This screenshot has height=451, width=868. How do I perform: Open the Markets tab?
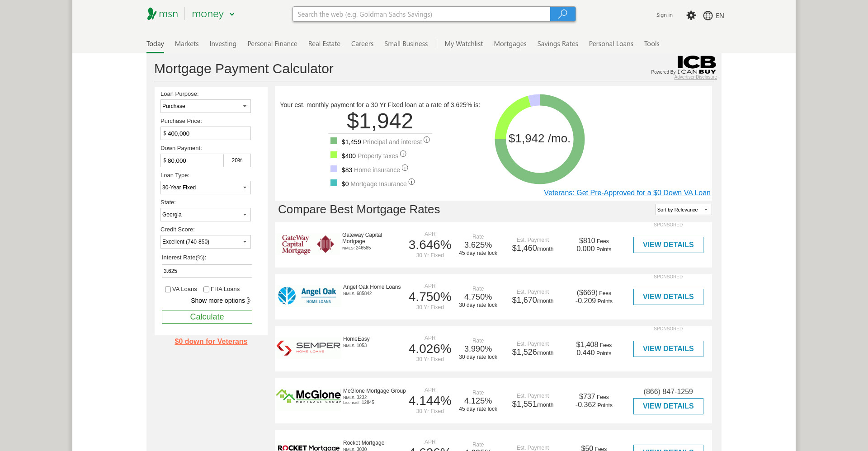pos(187,44)
